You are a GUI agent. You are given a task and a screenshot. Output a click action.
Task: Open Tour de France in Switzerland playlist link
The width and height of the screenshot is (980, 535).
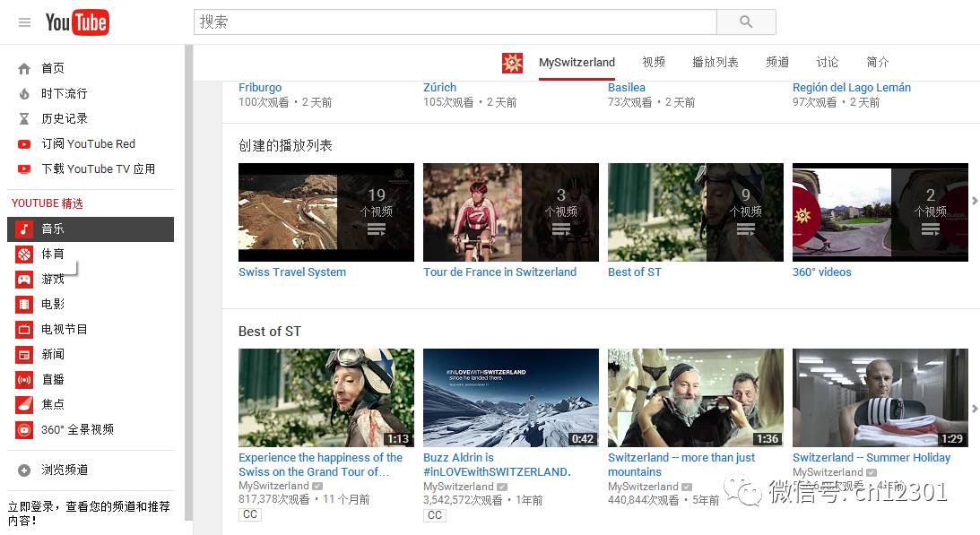click(x=499, y=272)
